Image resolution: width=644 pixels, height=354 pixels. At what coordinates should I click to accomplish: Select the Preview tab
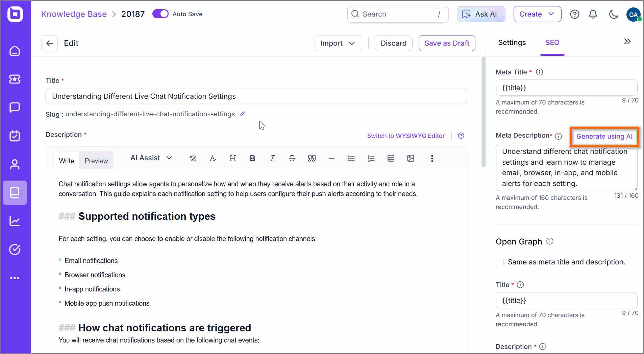point(96,161)
